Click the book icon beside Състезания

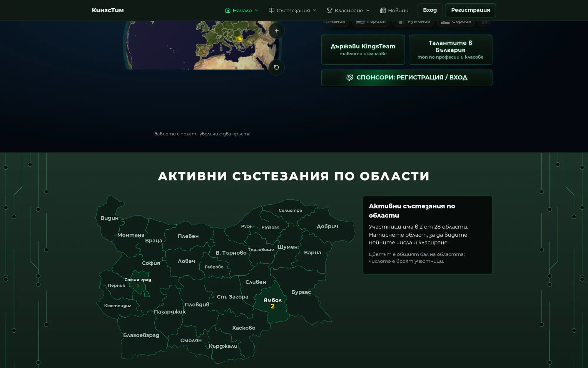(x=271, y=10)
